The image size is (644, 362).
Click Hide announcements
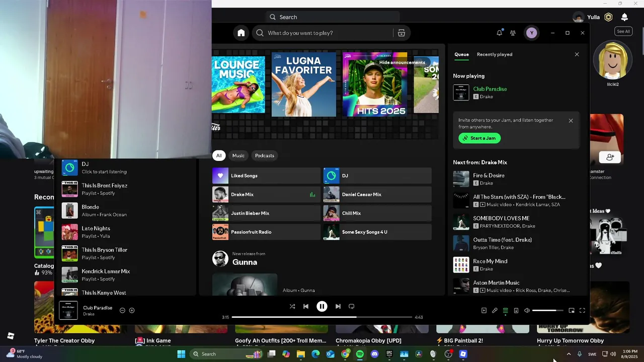click(x=402, y=62)
